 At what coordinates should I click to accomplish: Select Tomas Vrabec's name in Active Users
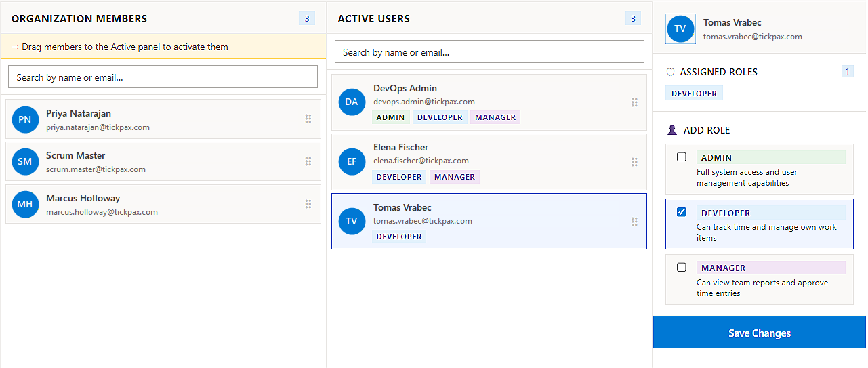(402, 207)
